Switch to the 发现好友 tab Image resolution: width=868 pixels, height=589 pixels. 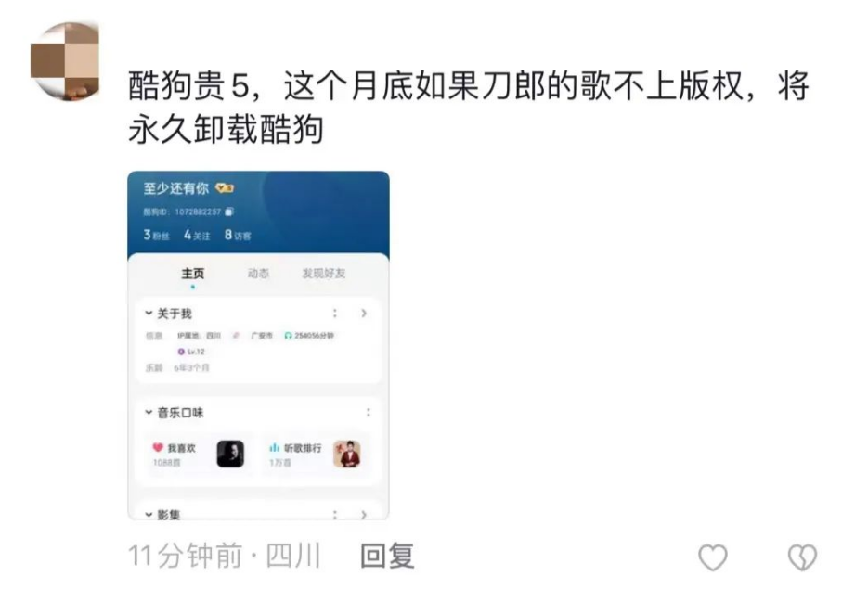pos(324,274)
